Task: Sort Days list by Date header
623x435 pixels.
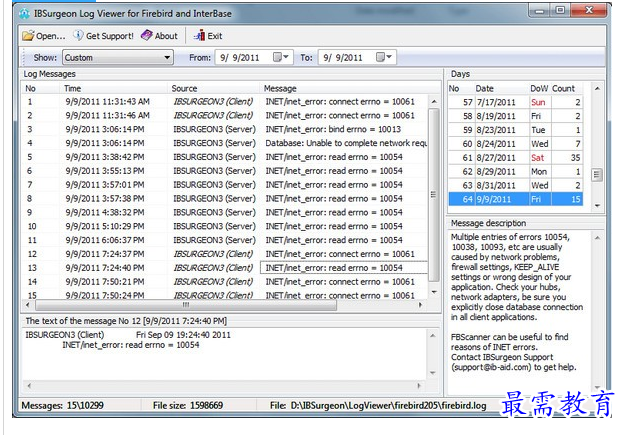Action: [485, 89]
